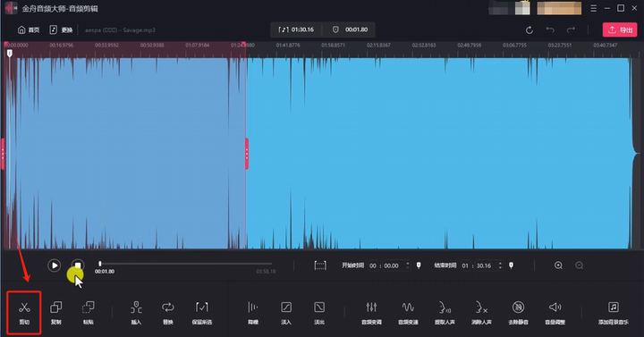Screen dimensions: 644x337
Task: Zoom in on the waveform
Action: [558, 265]
